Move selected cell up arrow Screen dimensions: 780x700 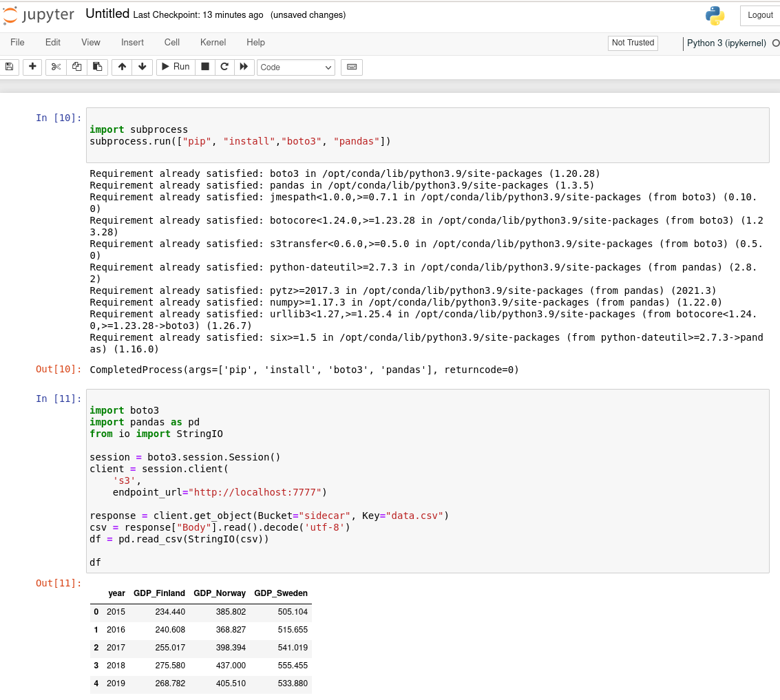coord(122,67)
